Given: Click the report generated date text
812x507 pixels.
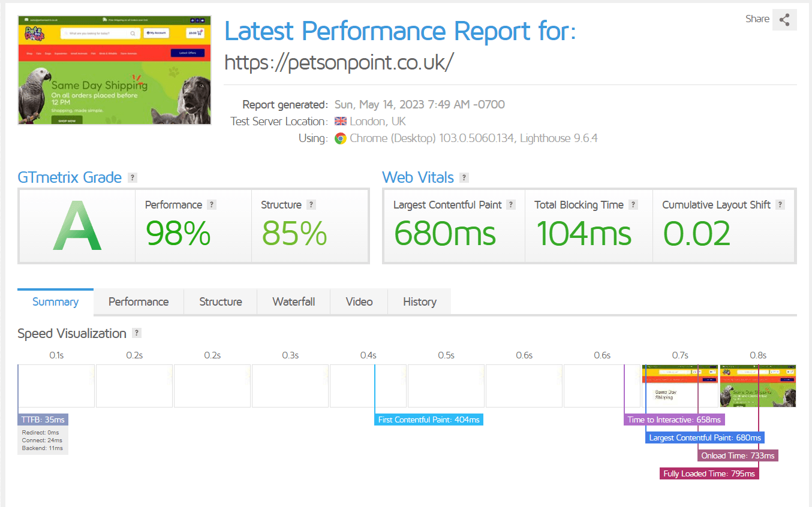Looking at the screenshot, I should pyautogui.click(x=420, y=104).
